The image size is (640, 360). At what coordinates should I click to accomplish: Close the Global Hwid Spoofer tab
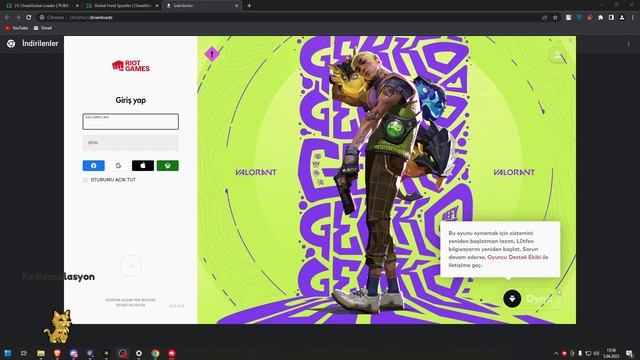[157, 6]
